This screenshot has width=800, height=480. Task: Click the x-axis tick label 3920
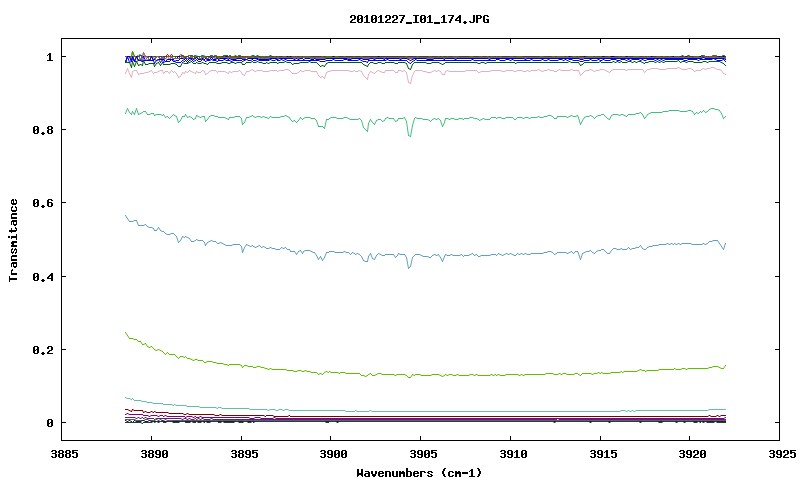pos(692,454)
